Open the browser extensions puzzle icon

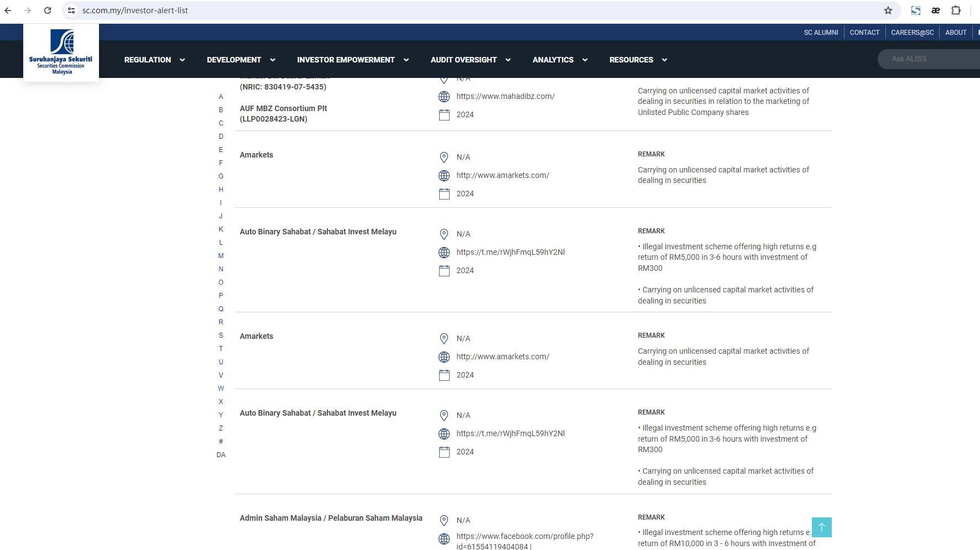pos(956,11)
